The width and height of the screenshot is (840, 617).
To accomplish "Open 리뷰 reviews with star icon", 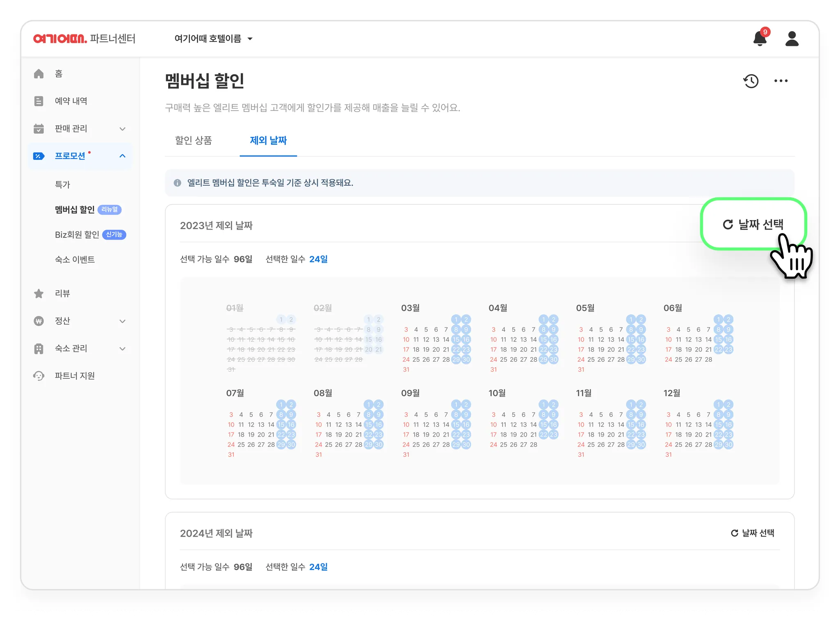I will [x=62, y=294].
